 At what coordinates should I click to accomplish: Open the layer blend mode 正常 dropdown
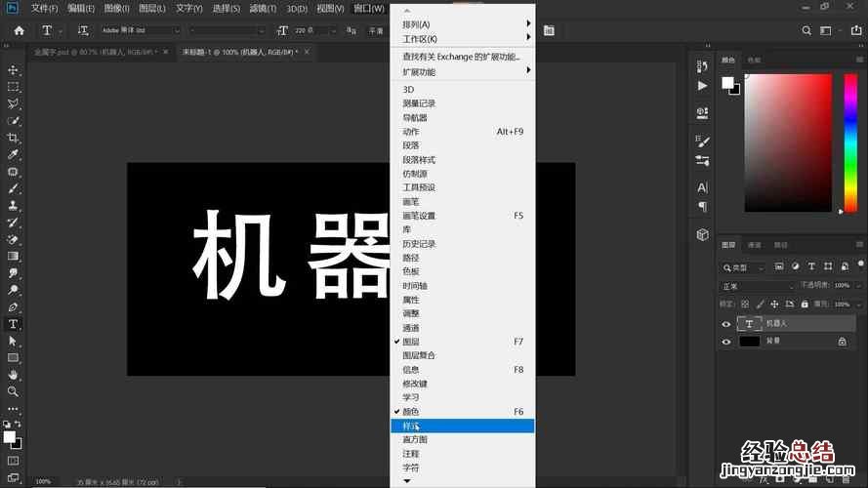click(758, 286)
